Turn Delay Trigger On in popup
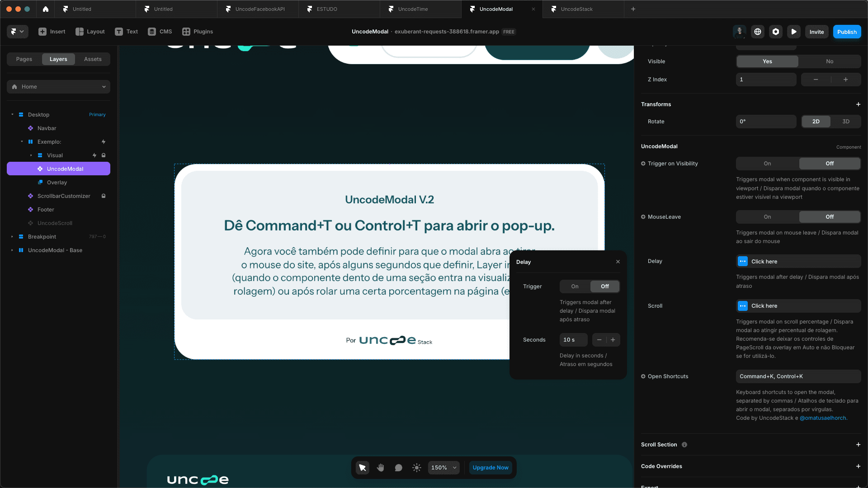 pos(575,286)
